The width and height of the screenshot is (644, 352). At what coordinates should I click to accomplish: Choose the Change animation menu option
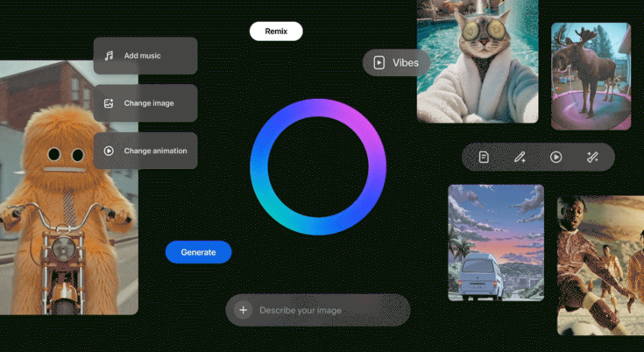(145, 151)
